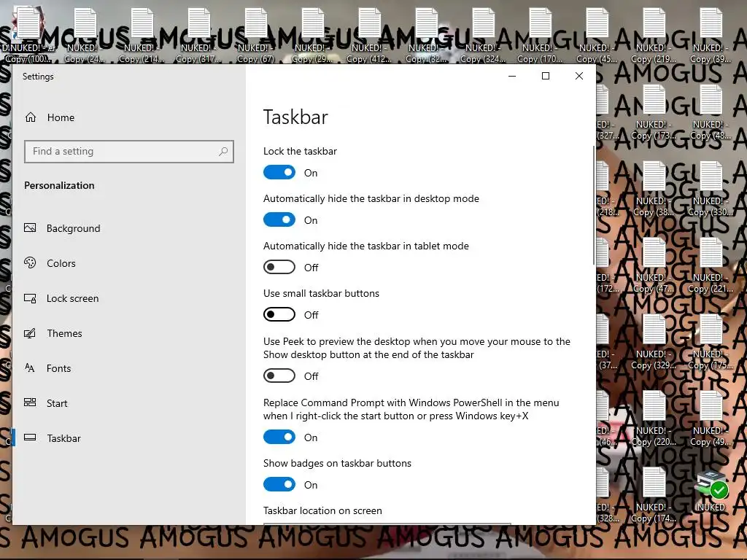
Task: Select desktop file NUKED! - Copy (24...
Action: pyautogui.click(x=85, y=35)
